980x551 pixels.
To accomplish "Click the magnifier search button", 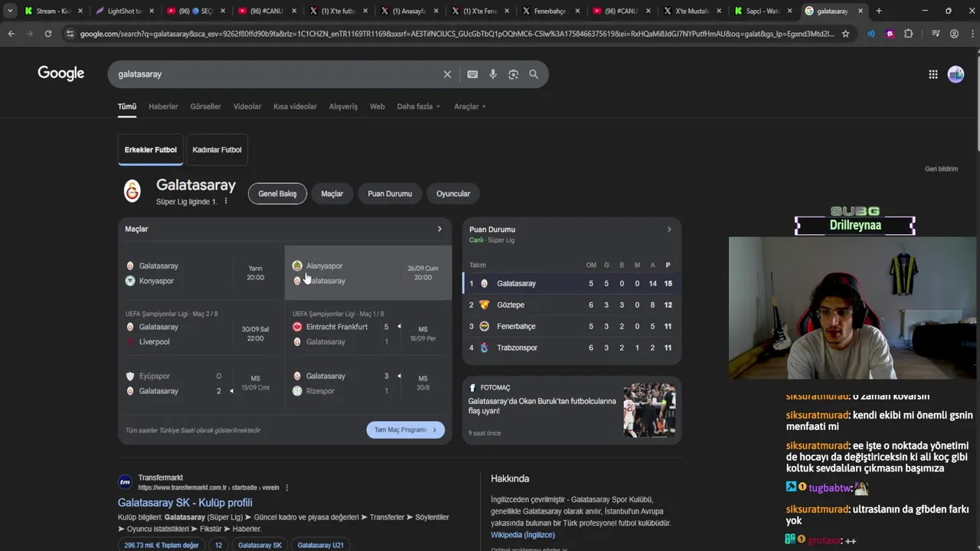I will click(534, 74).
